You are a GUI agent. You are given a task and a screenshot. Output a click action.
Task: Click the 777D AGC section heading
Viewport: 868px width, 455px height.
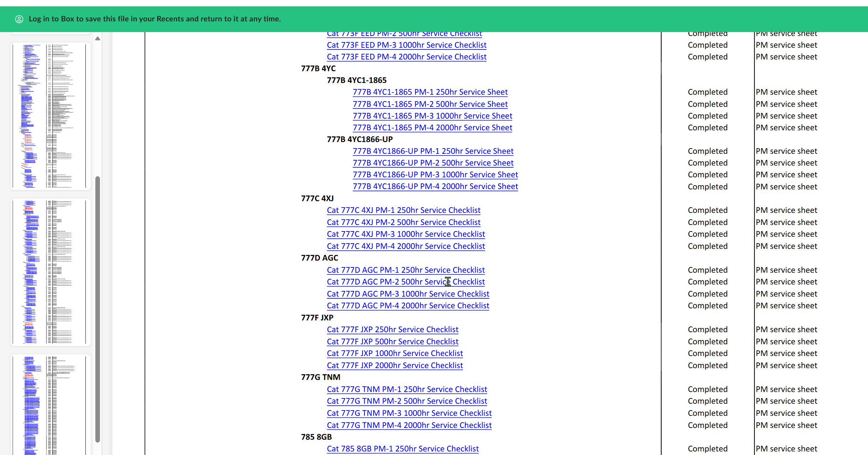pyautogui.click(x=319, y=258)
